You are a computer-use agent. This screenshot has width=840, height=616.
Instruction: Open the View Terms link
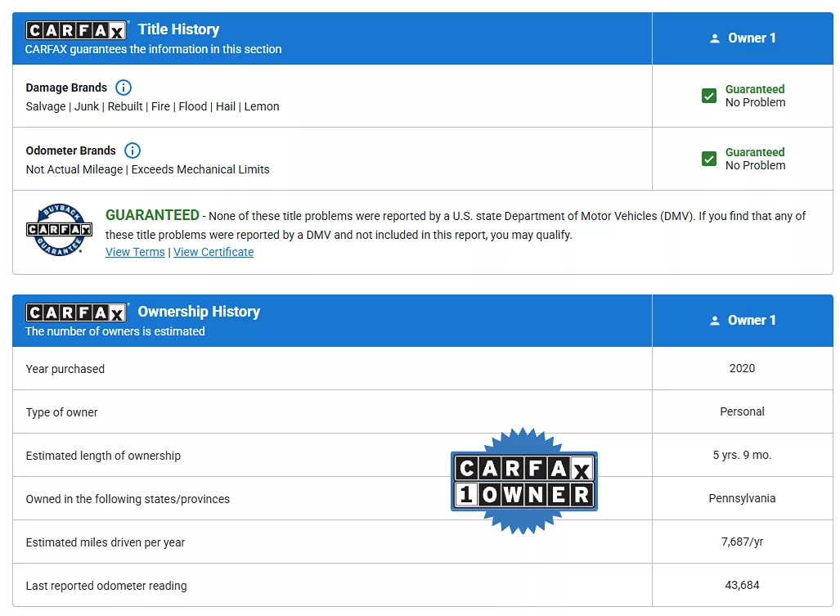pyautogui.click(x=135, y=252)
